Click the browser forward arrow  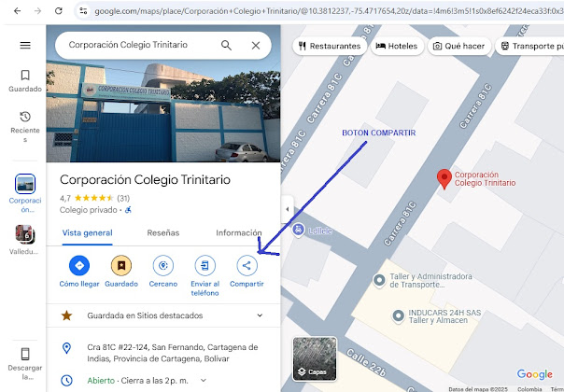[x=37, y=11]
